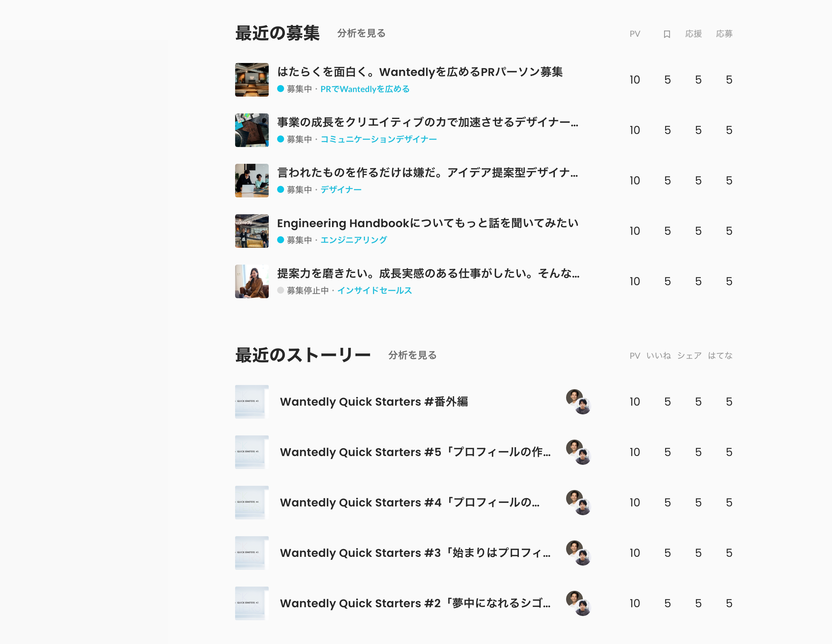Click 応募 count 5 in インサイドセールス row
This screenshot has height=644, width=832.
coord(729,281)
